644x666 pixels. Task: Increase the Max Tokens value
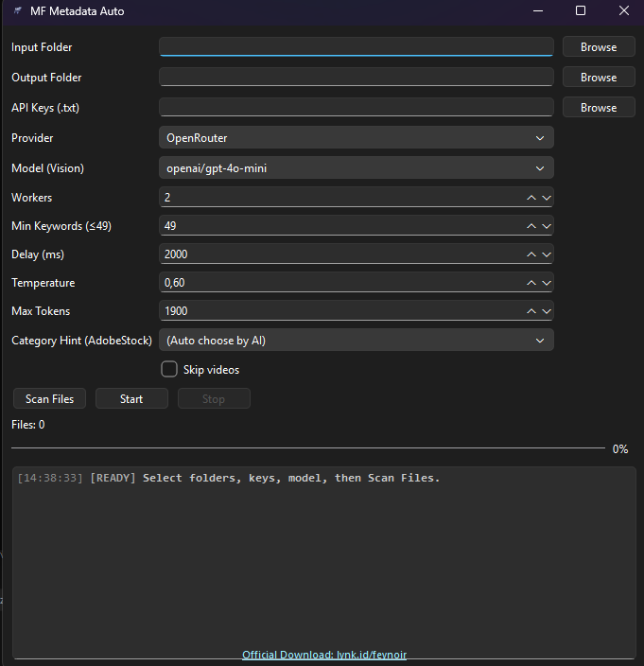point(531,311)
